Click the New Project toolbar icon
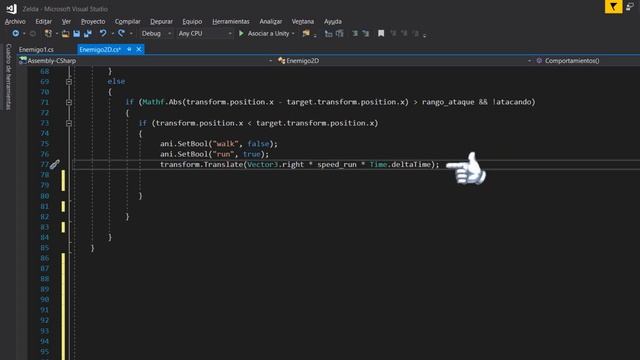The image size is (640, 360). pos(48,33)
